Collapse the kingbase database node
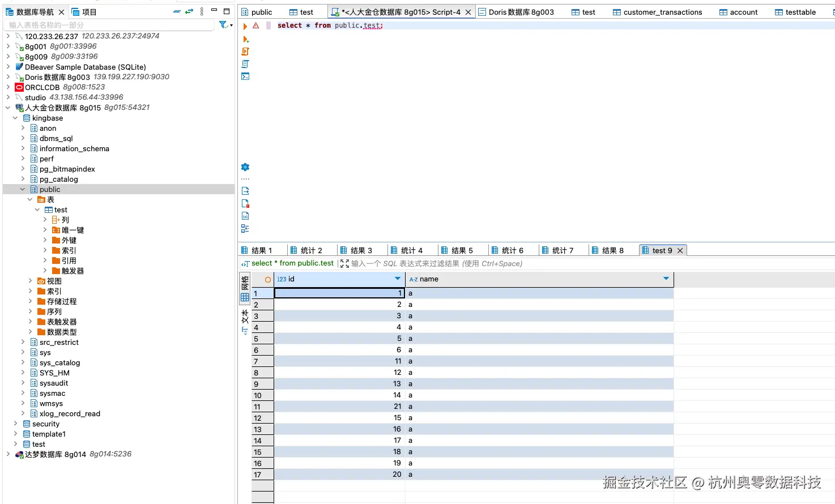 pyautogui.click(x=15, y=118)
